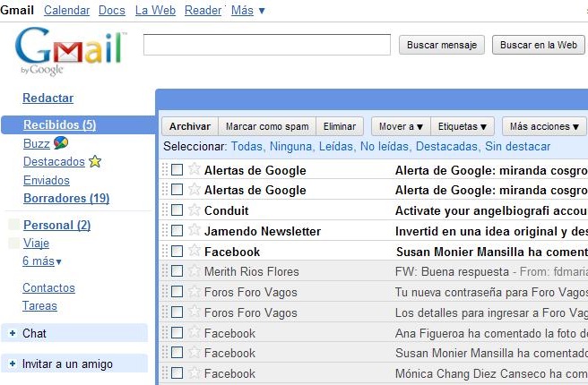588x385 pixels.
Task: Open Calendar from the top bar
Action: pyautogui.click(x=66, y=11)
